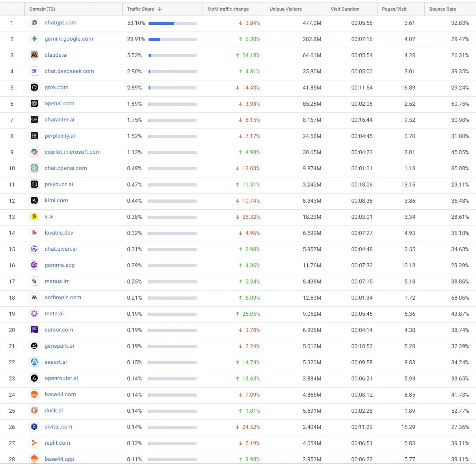Click the 00:16:44 visit duration cell
This screenshot has width=476, height=464.
pyautogui.click(x=362, y=120)
